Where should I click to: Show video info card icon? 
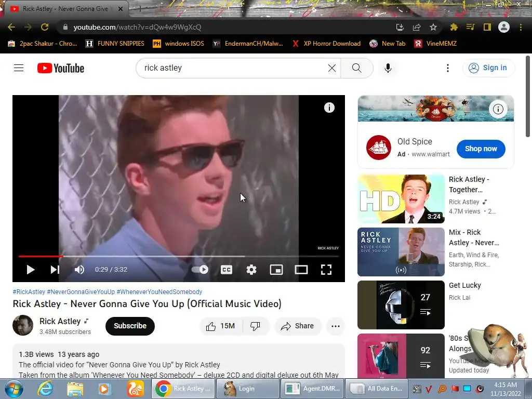329,108
